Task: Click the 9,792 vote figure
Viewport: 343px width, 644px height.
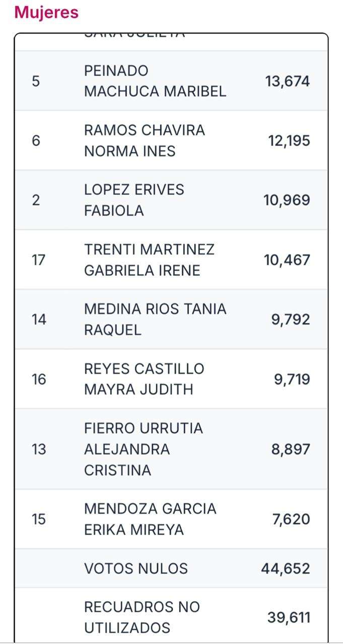Action: [291, 319]
